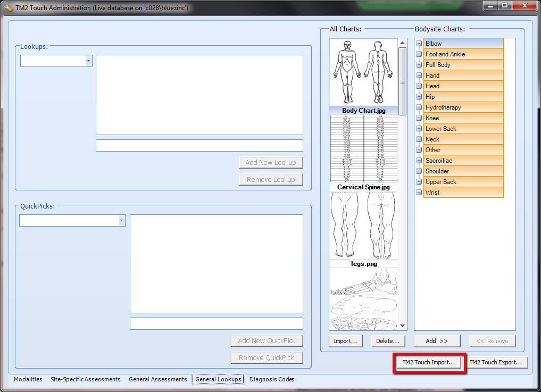Expand the Lower Back node
This screenshot has height=392, width=541.
point(419,129)
